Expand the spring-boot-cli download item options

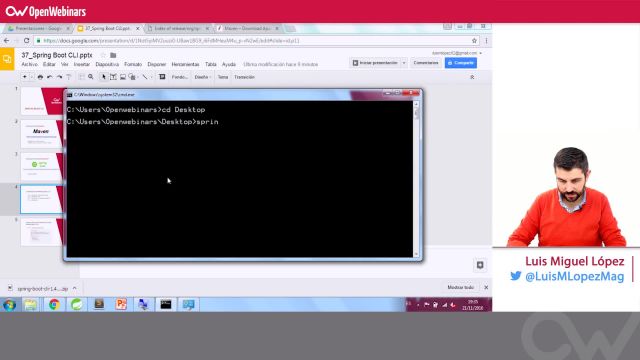(x=75, y=288)
